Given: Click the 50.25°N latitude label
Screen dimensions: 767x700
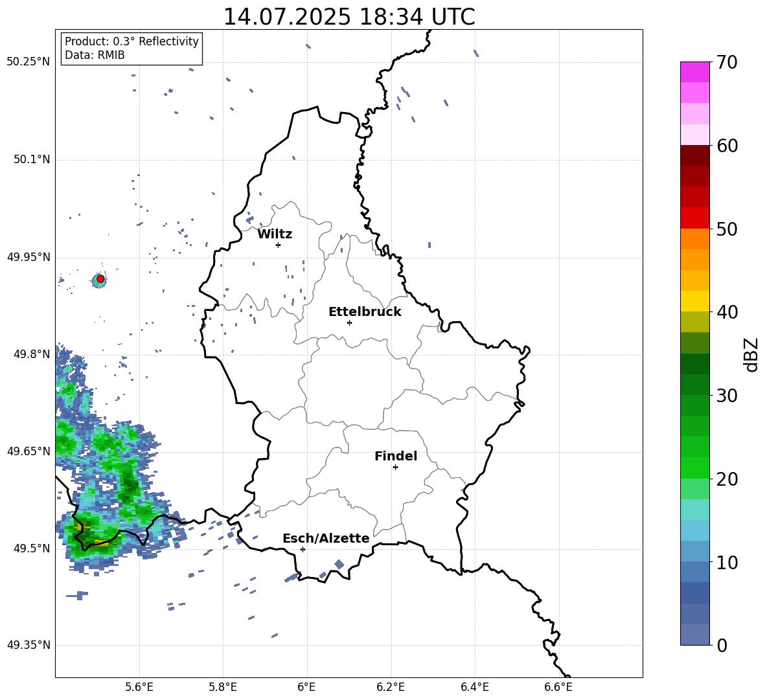Looking at the screenshot, I should [x=29, y=62].
